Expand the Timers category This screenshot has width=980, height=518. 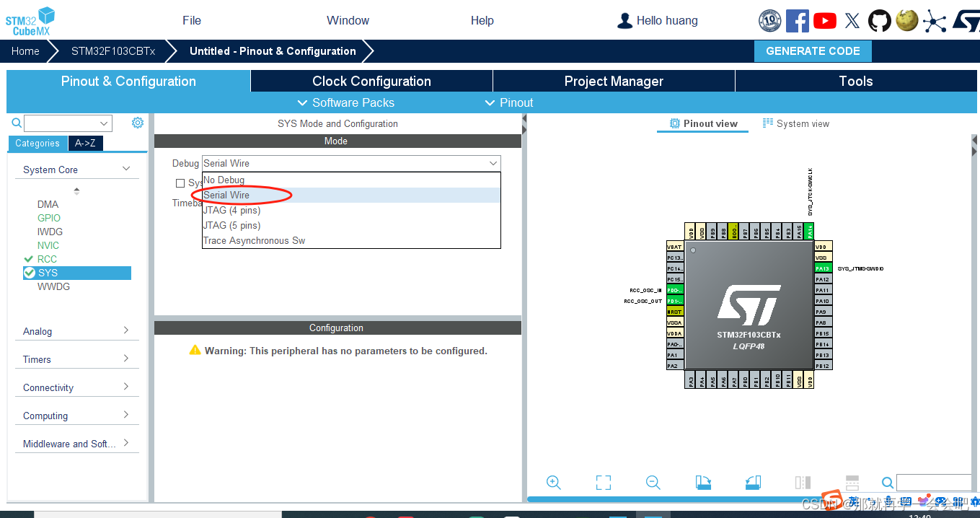(x=77, y=359)
